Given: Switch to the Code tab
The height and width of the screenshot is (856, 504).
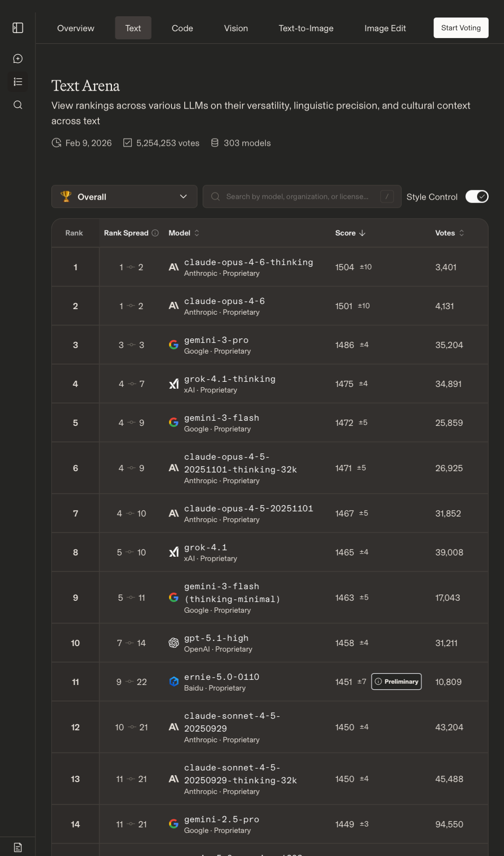Looking at the screenshot, I should (x=182, y=28).
